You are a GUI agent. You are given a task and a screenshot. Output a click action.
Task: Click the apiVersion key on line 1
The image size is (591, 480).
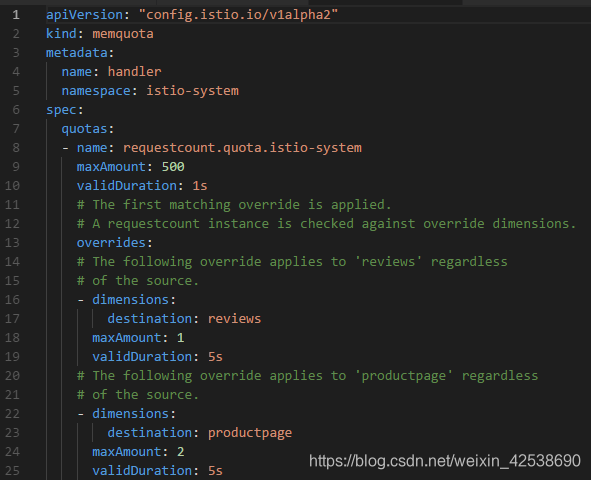tap(84, 15)
